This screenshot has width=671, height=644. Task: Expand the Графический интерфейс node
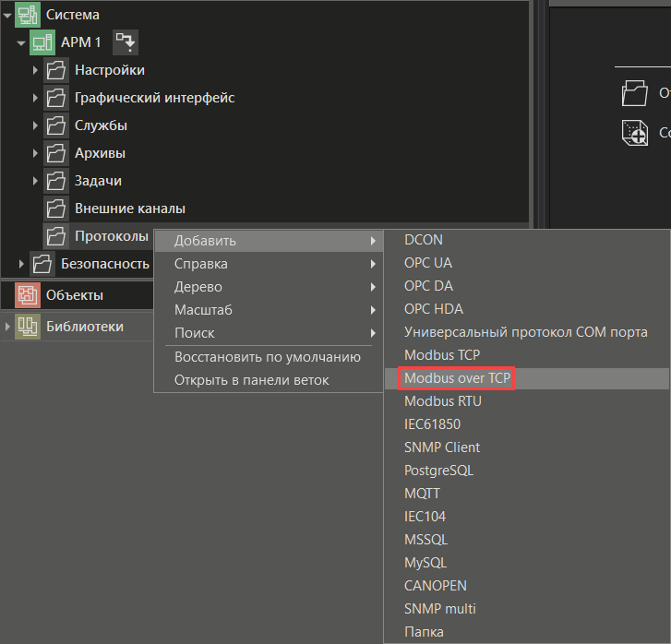point(35,98)
